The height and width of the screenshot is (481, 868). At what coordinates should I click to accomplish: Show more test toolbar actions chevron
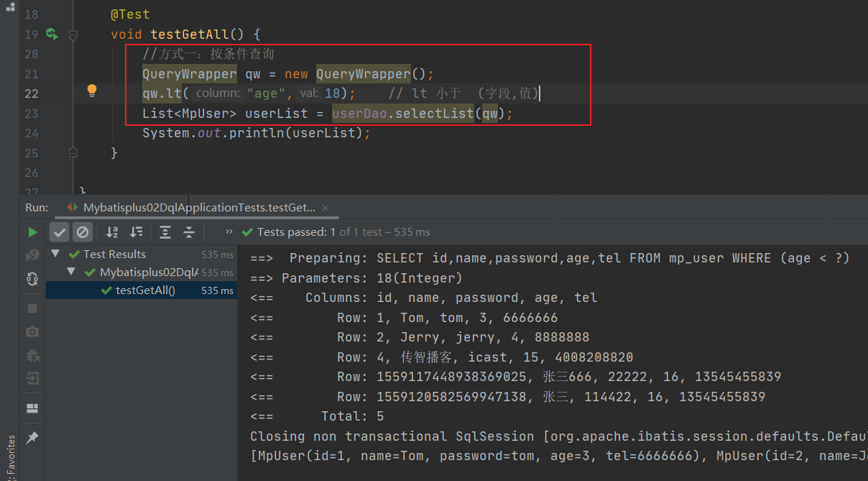[228, 232]
